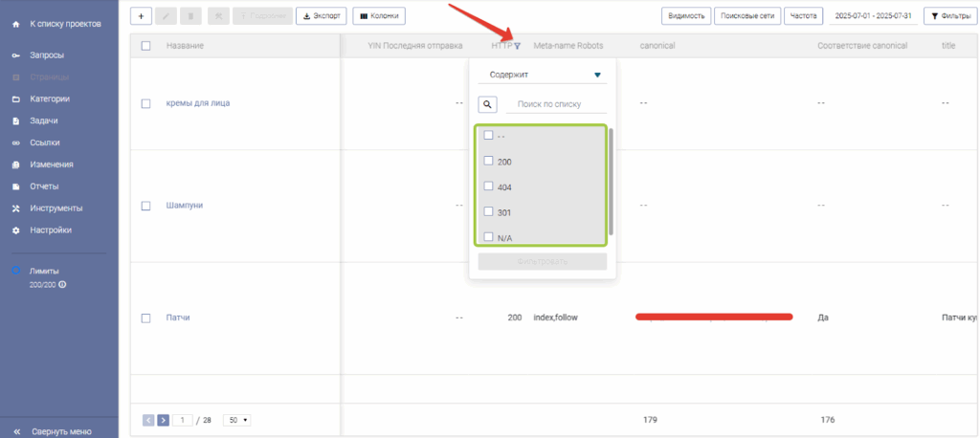The image size is (980, 438).
Task: Open Настройки gear item in sidebar
Action: pos(50,230)
